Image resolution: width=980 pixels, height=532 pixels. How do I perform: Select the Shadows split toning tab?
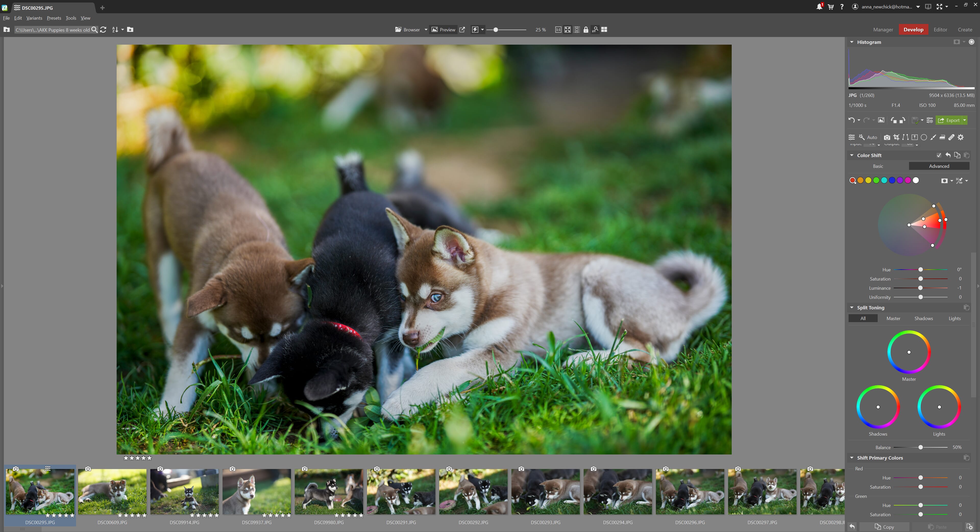tap(923, 318)
